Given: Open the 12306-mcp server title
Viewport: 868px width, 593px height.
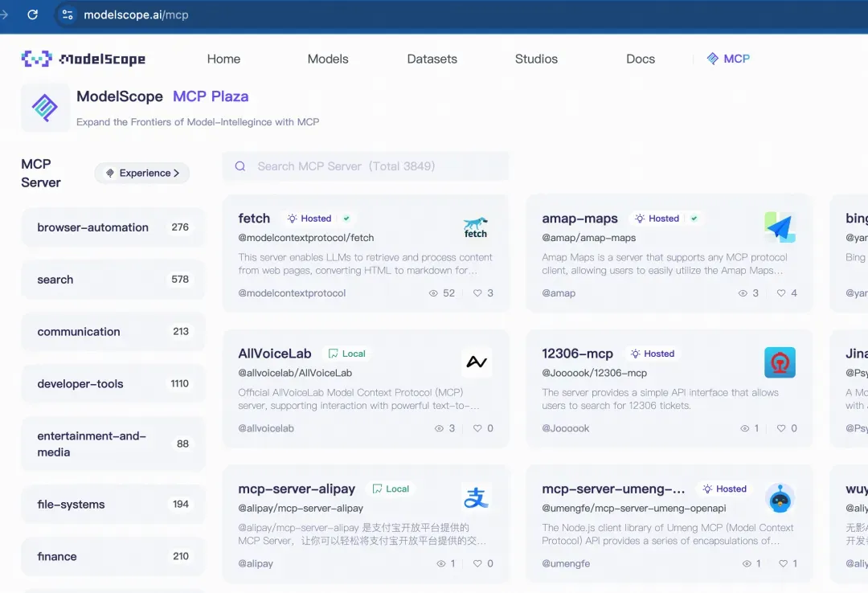Looking at the screenshot, I should click(x=577, y=354).
